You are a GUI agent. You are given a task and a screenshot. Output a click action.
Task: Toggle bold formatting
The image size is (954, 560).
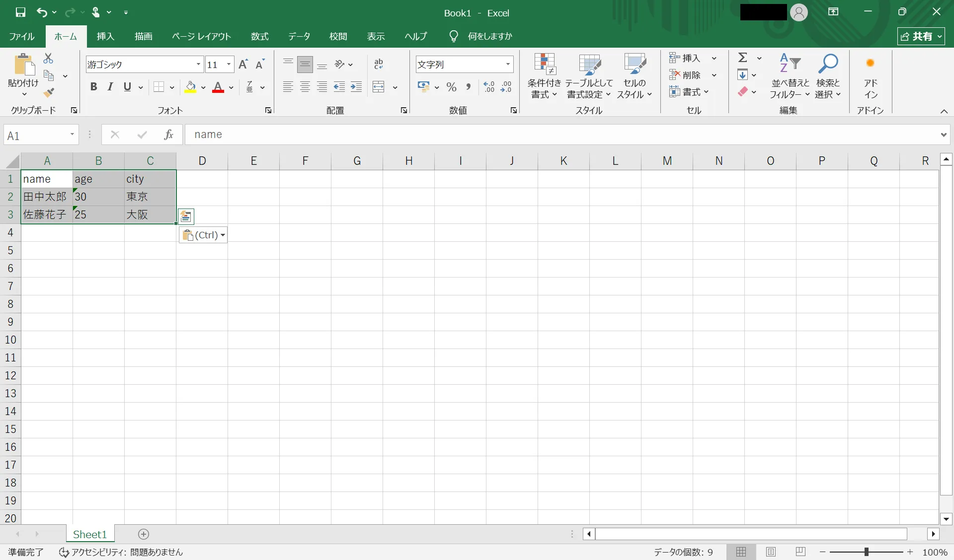93,87
